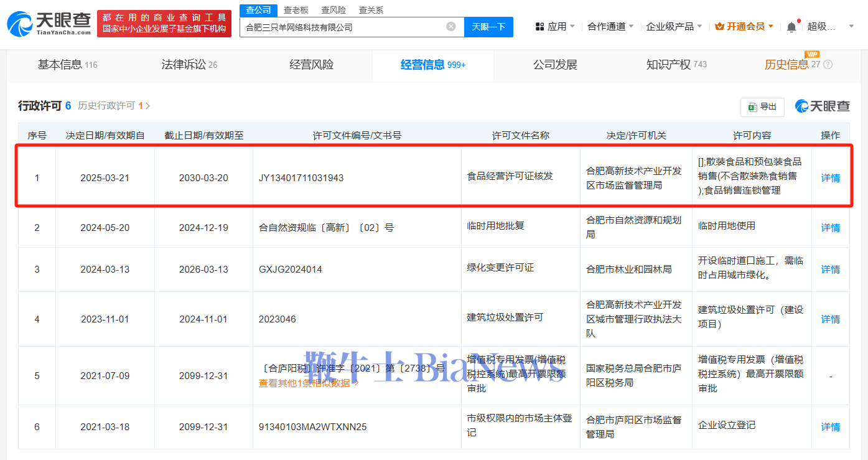Open the 经营风险 tab
The image size is (868, 460).
pos(311,65)
